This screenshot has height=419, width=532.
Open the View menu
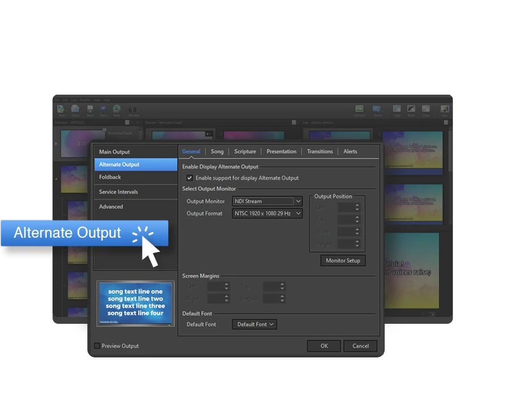(97, 100)
